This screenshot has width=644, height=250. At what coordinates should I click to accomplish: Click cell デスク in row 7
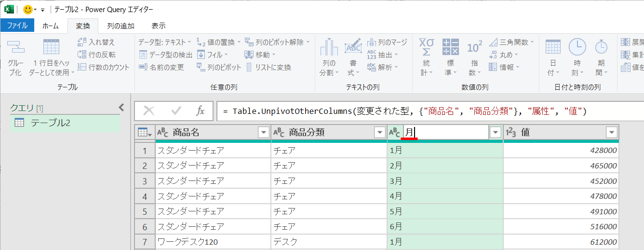tap(329, 242)
